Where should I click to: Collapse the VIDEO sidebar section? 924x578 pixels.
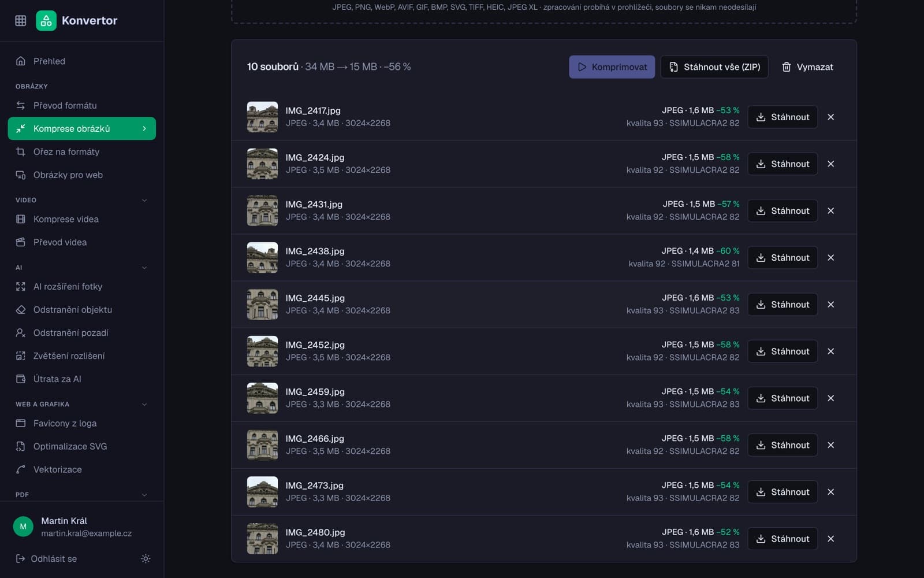pyautogui.click(x=144, y=200)
